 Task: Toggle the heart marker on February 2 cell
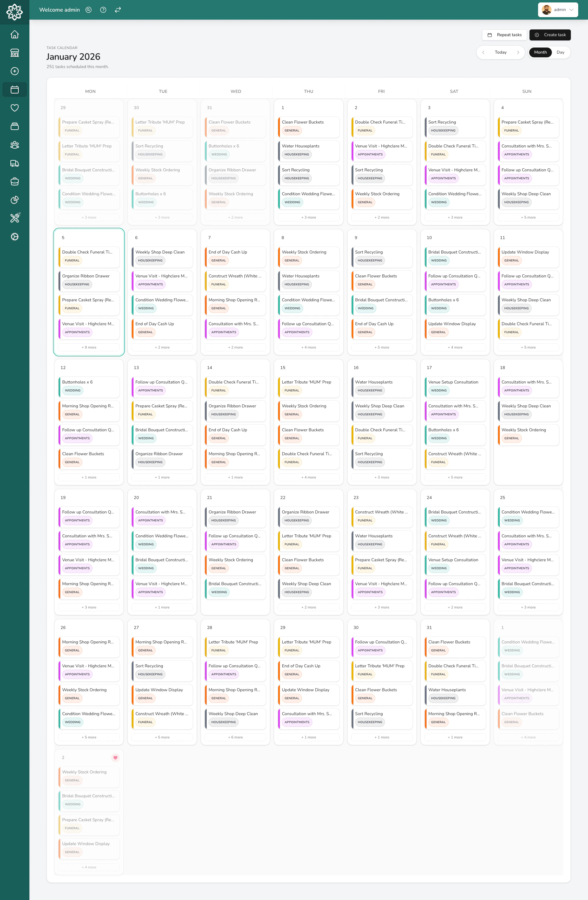[115, 757]
